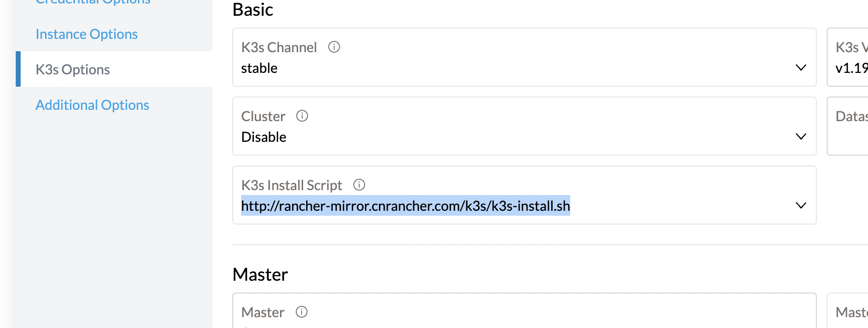
Task: Switch to the Instance Options section
Action: click(x=87, y=34)
